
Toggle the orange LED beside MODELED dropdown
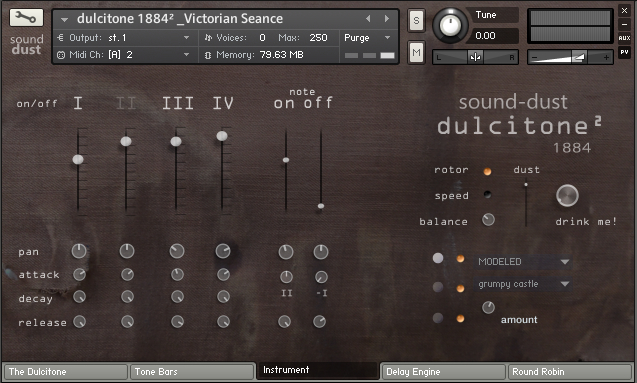coord(460,259)
